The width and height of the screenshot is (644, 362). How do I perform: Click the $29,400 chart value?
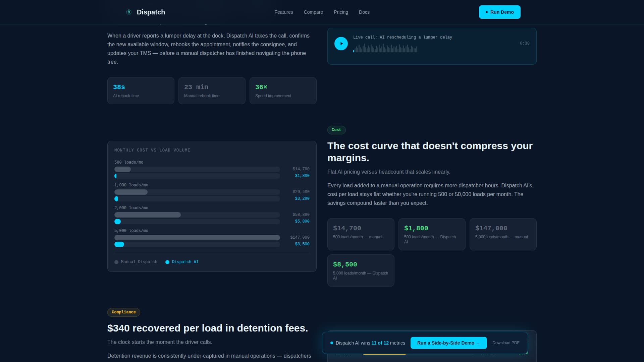(301, 192)
